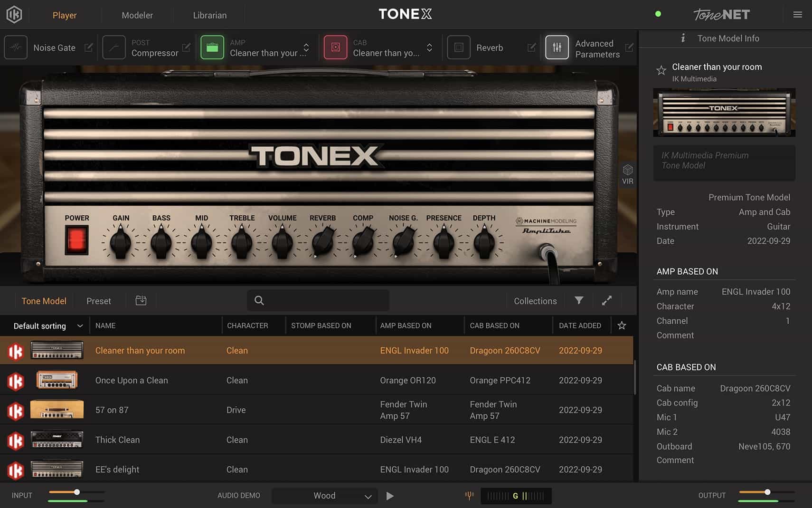Screen dimensions: 812x508
Task: Open the VIR cabinet cube icon
Action: click(x=628, y=170)
